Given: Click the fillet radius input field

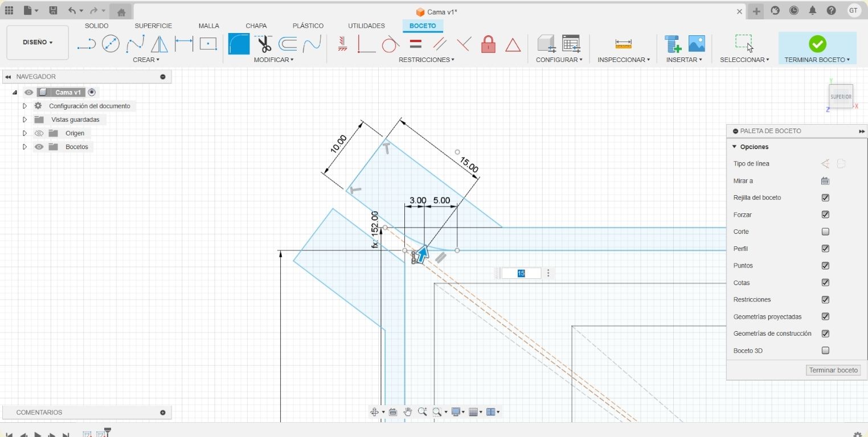Looking at the screenshot, I should pyautogui.click(x=521, y=274).
